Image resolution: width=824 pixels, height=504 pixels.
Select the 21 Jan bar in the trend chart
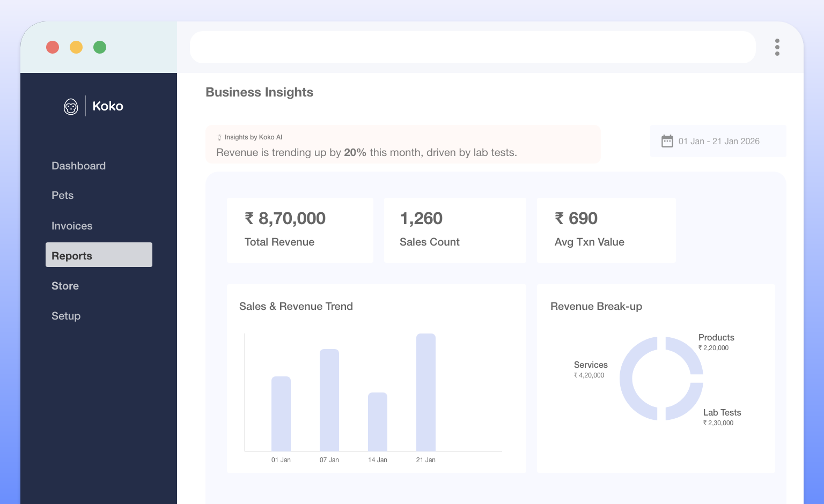[426, 391]
